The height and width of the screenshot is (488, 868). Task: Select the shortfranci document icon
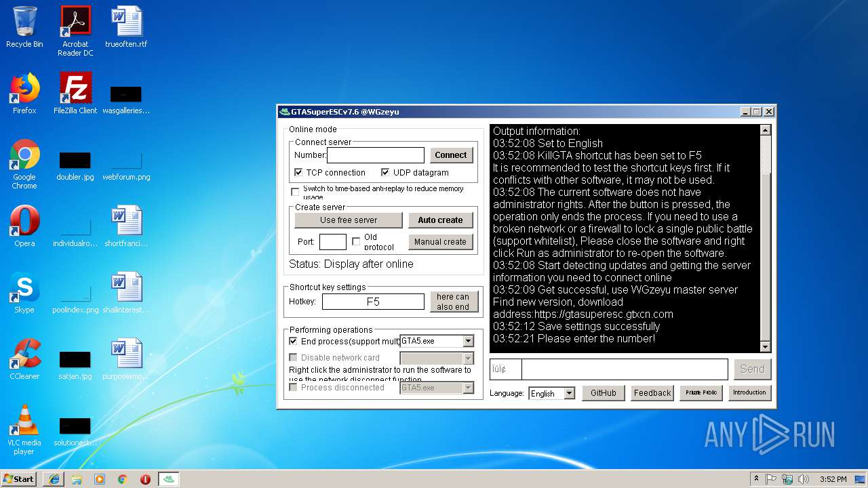(x=126, y=226)
